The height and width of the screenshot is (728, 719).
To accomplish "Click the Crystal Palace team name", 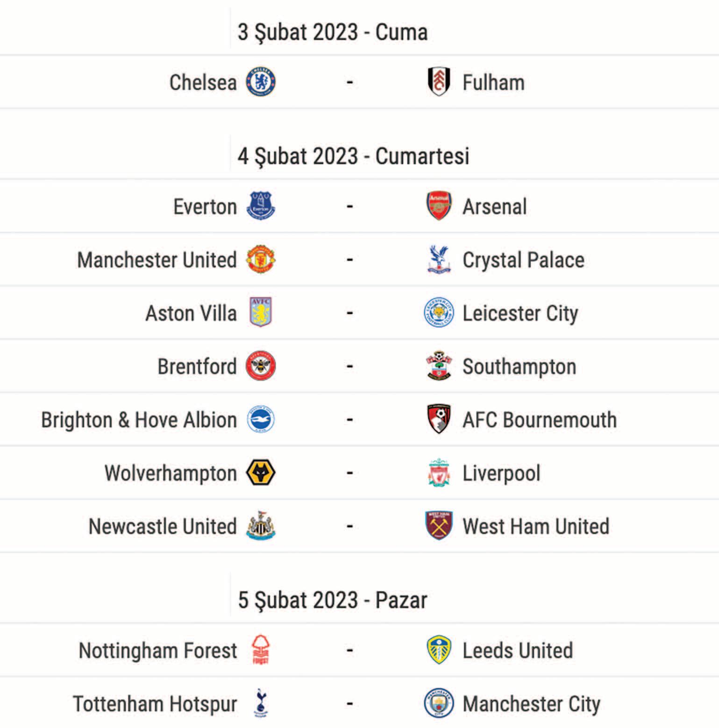I will pos(523,260).
